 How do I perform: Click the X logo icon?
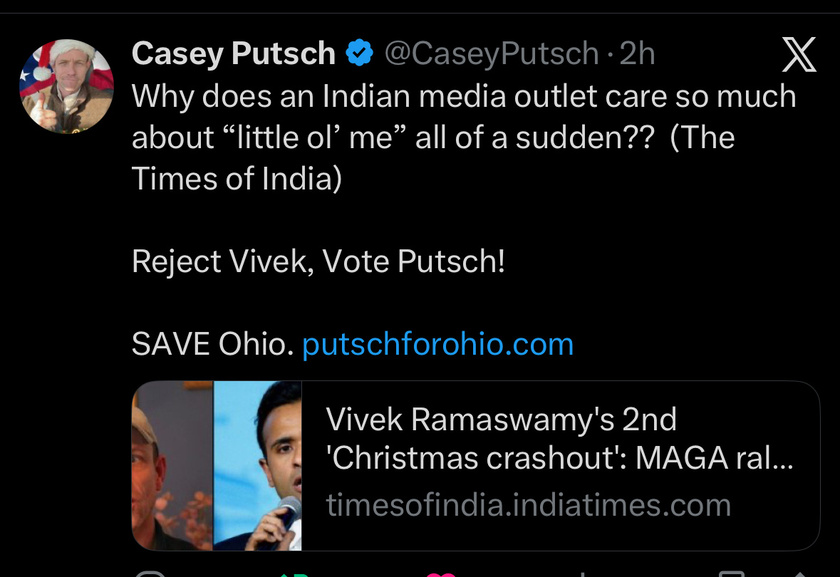[x=798, y=54]
